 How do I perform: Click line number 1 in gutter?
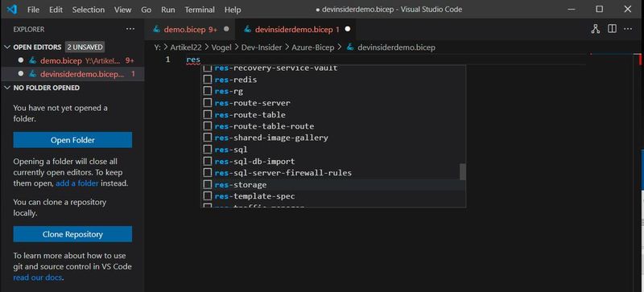tap(167, 60)
